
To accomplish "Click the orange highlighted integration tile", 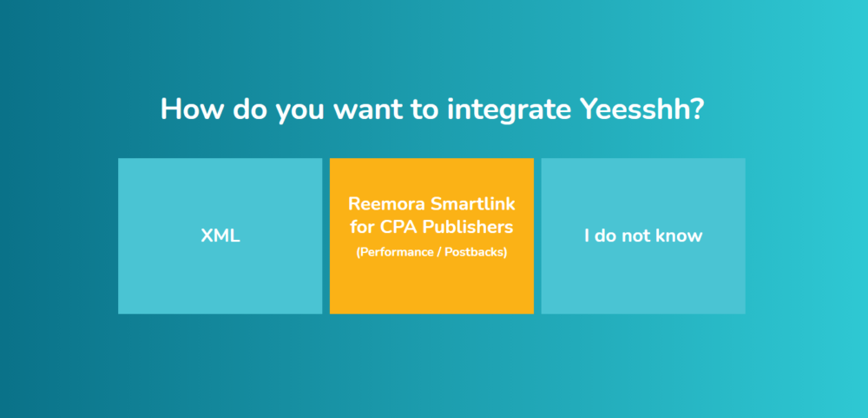I will (431, 236).
